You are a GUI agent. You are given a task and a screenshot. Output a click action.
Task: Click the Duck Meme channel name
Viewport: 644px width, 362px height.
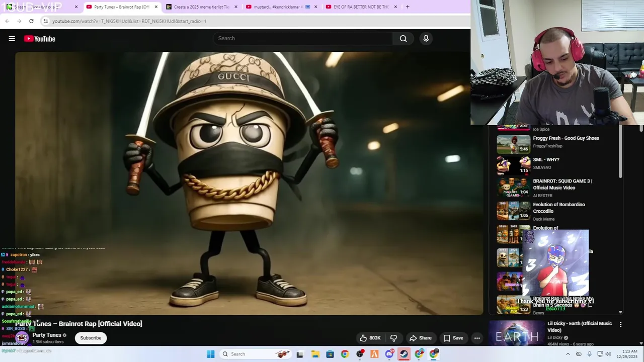pyautogui.click(x=543, y=219)
